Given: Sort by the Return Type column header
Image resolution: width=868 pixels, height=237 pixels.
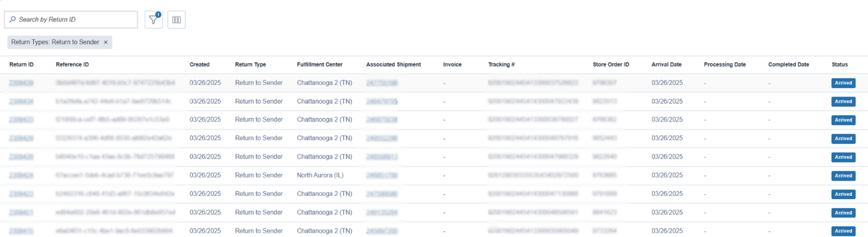Looking at the screenshot, I should click(250, 64).
